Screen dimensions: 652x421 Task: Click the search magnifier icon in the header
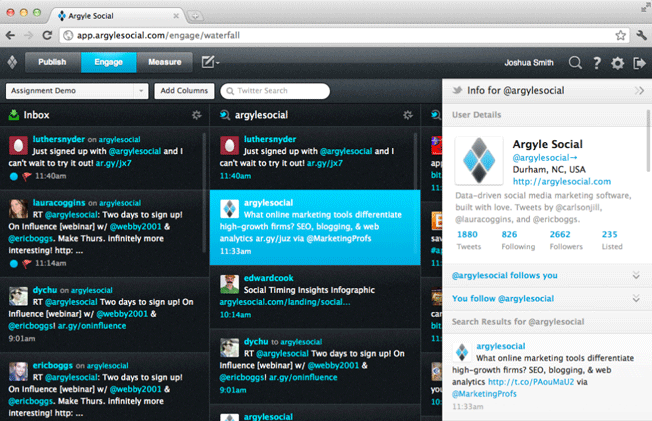point(575,63)
